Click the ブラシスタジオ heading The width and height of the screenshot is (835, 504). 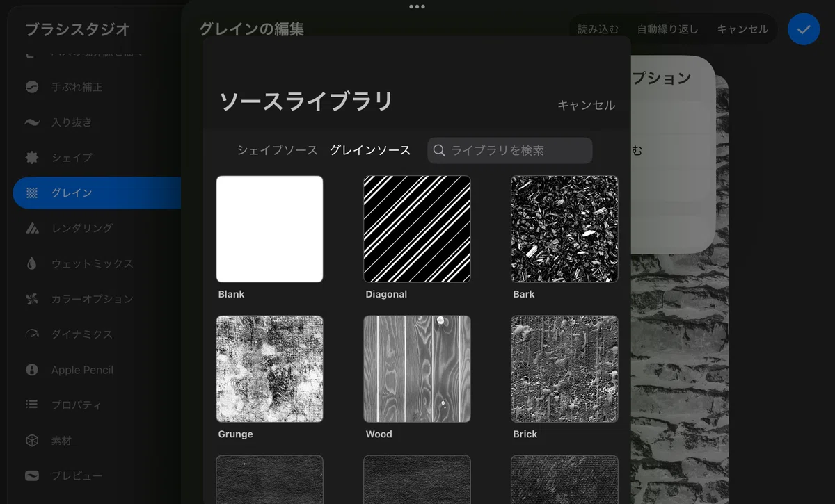point(77,29)
